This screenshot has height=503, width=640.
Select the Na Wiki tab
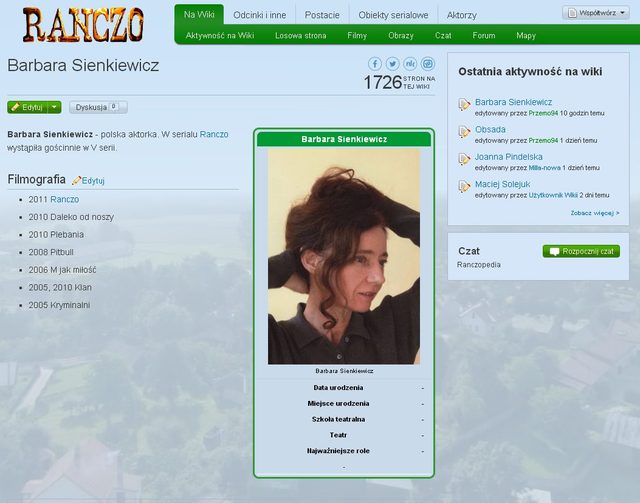[199, 15]
